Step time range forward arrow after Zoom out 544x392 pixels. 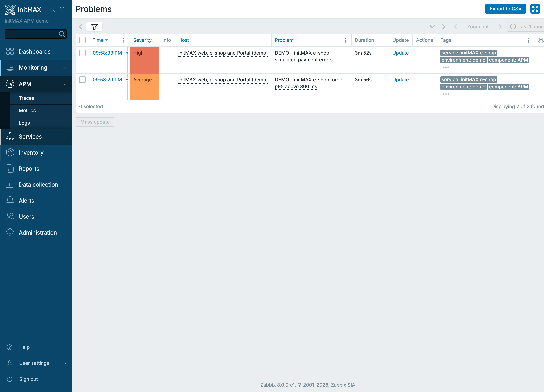point(500,27)
